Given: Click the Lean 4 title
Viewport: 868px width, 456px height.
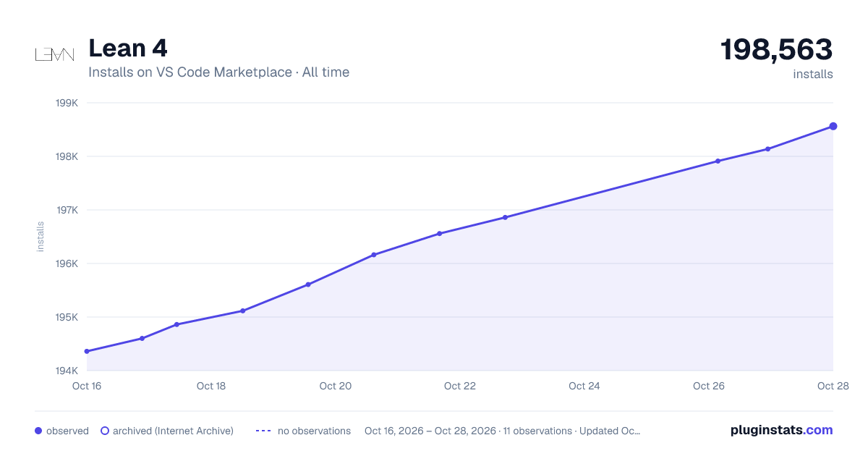Looking at the screenshot, I should (x=128, y=48).
